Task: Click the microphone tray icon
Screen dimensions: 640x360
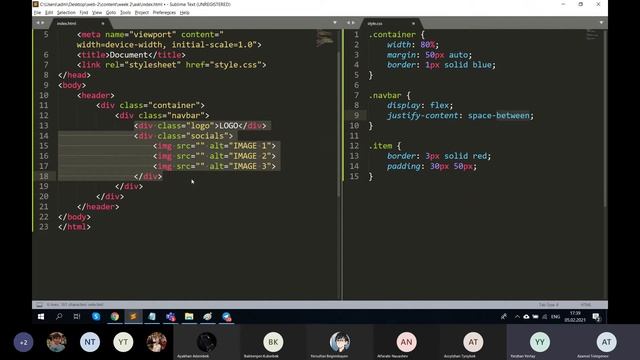Action: click(x=504, y=317)
